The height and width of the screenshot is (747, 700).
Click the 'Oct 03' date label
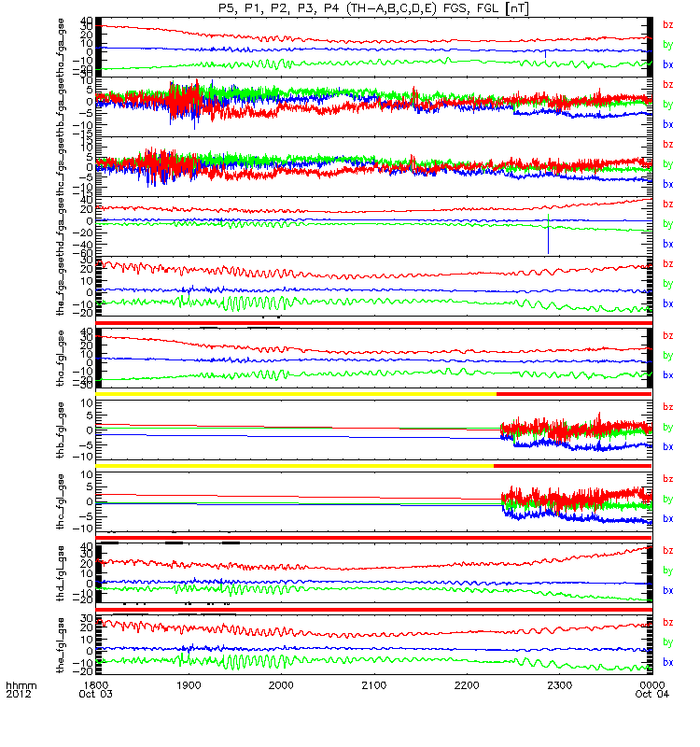click(95, 694)
